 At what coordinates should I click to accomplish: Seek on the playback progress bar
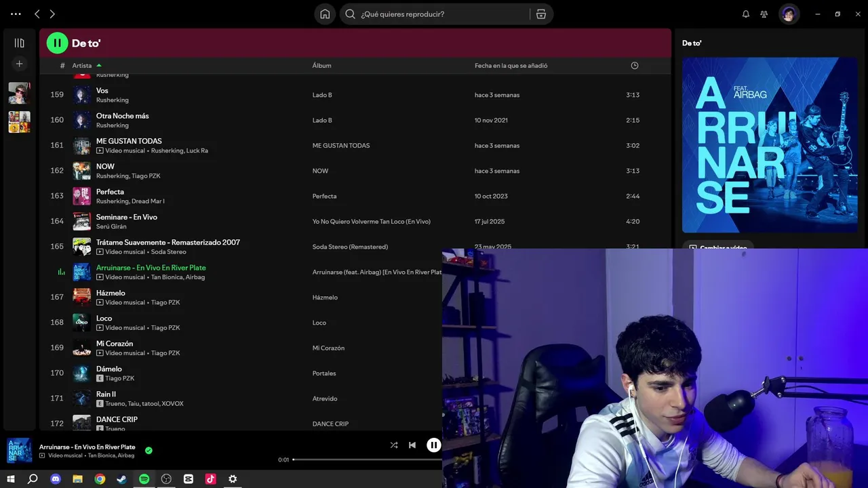(x=368, y=460)
